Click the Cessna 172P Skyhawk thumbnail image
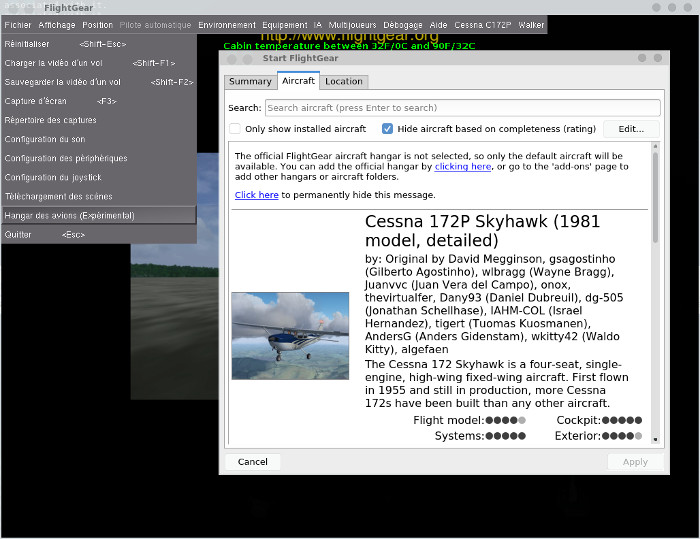 coord(290,336)
